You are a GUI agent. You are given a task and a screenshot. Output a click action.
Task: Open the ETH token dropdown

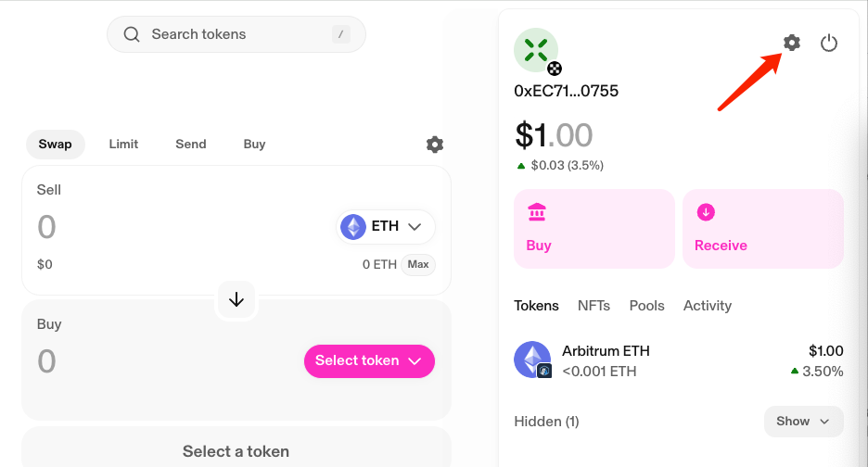click(386, 227)
